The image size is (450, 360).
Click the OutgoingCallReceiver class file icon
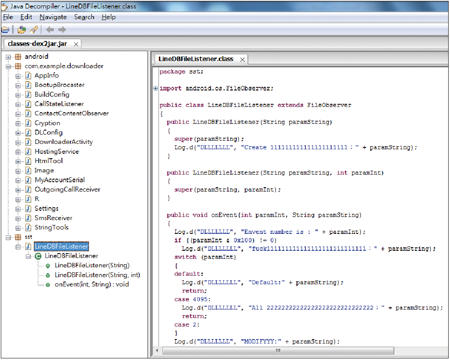point(28,190)
